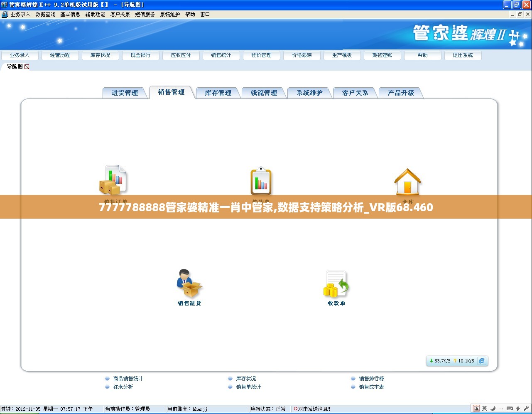Select the 销售管理 tab
The width and height of the screenshot is (532, 414).
coord(172,92)
